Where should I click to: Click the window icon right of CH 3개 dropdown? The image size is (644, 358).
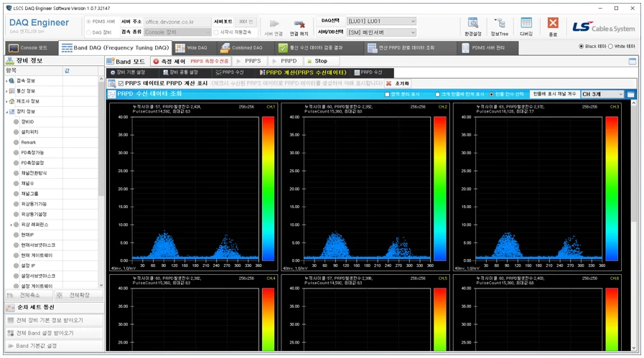point(630,95)
